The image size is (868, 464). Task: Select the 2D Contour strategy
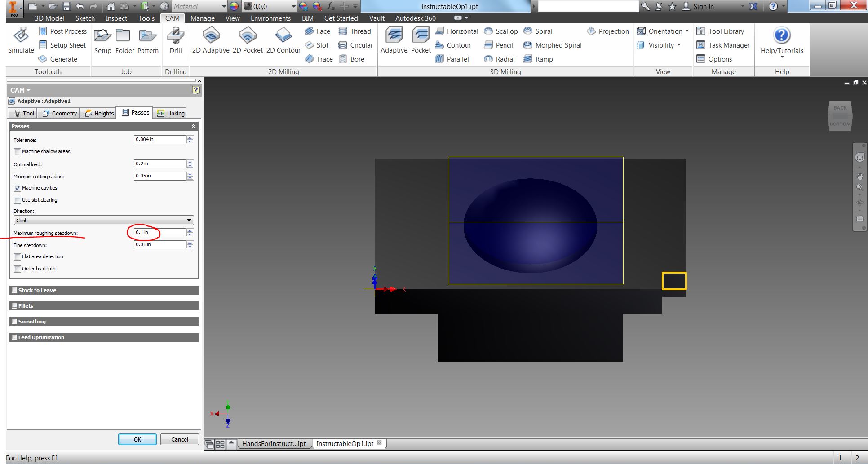click(283, 40)
